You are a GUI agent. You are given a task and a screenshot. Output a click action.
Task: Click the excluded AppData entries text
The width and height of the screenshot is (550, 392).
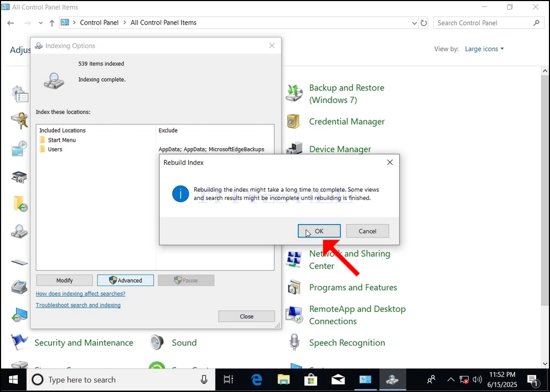[x=211, y=149]
